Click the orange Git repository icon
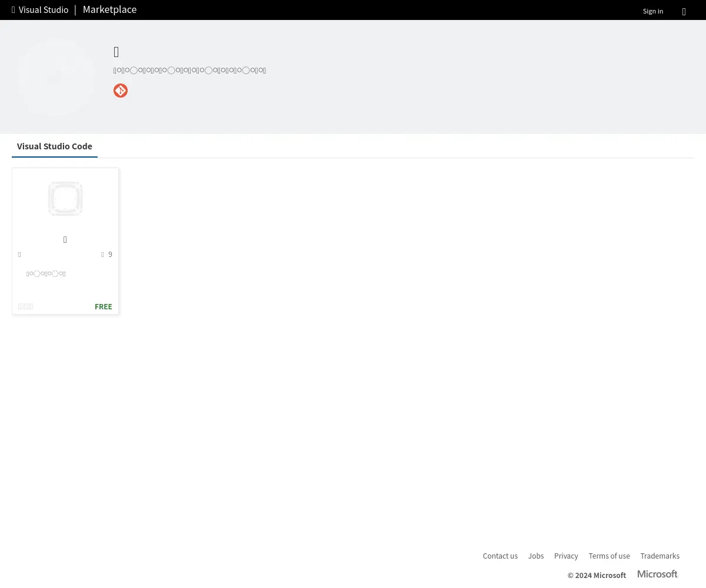The height and width of the screenshot is (588, 706). pyautogui.click(x=121, y=91)
